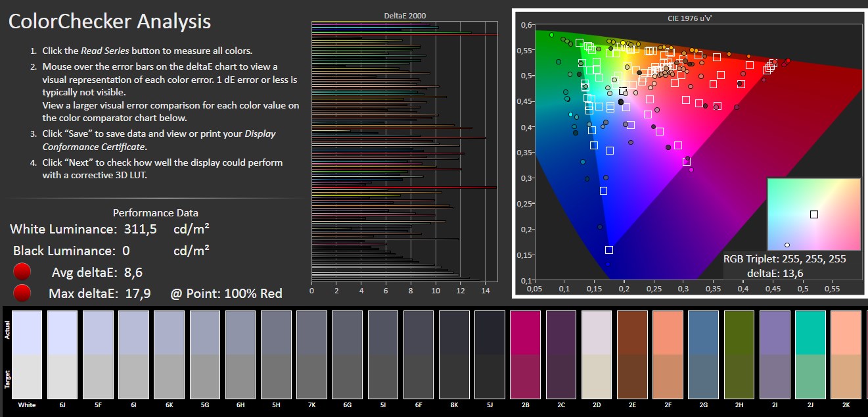868x417 pixels.
Task: Choose the 2H olive green swatch
Action: (739, 354)
